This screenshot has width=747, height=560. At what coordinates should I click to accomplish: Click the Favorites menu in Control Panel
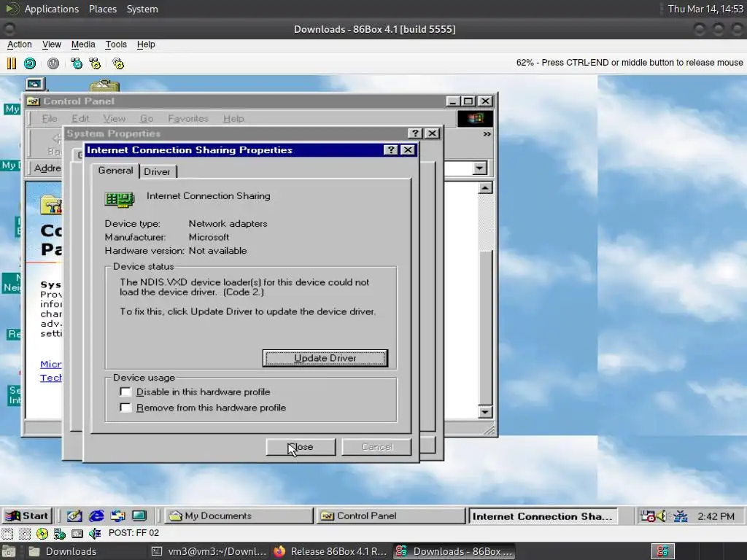(188, 119)
